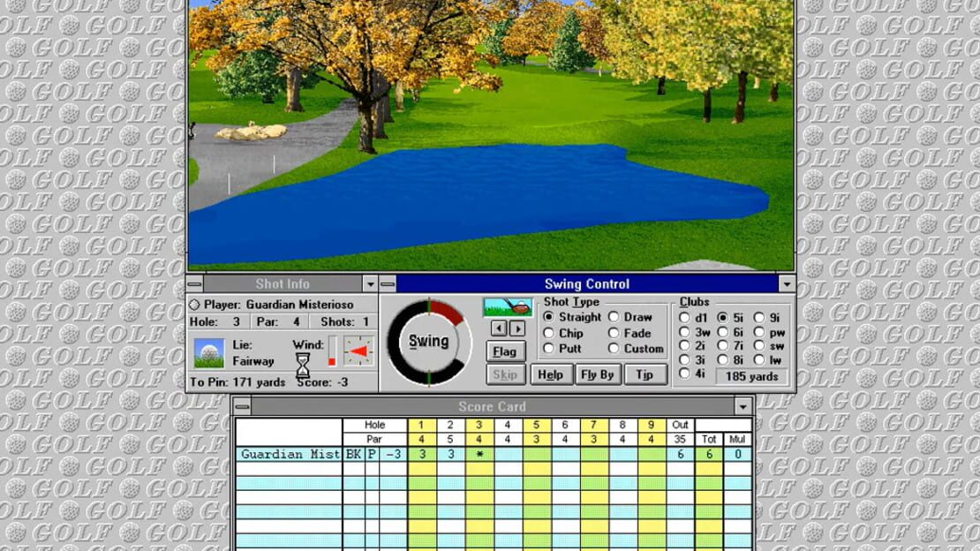Click the Out column header
980x551 pixels.
pyautogui.click(x=680, y=425)
